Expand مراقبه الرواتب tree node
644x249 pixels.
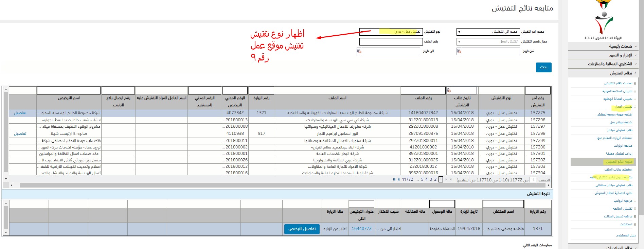[635, 201]
